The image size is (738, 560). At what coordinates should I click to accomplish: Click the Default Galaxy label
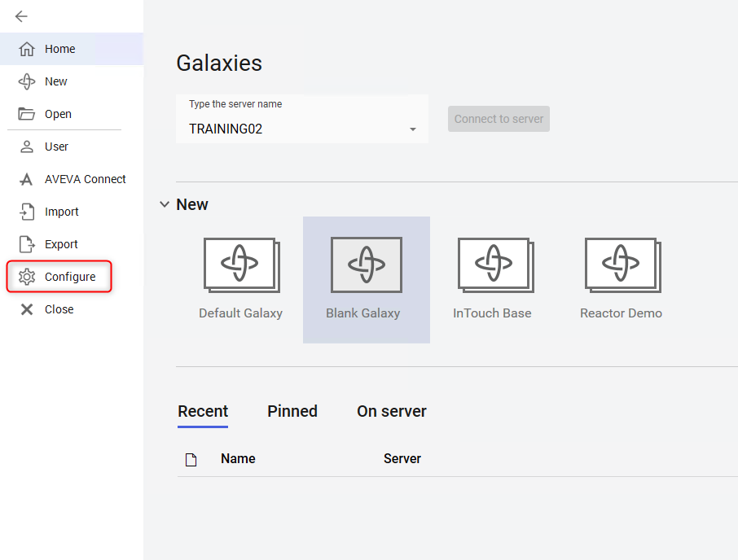click(240, 313)
